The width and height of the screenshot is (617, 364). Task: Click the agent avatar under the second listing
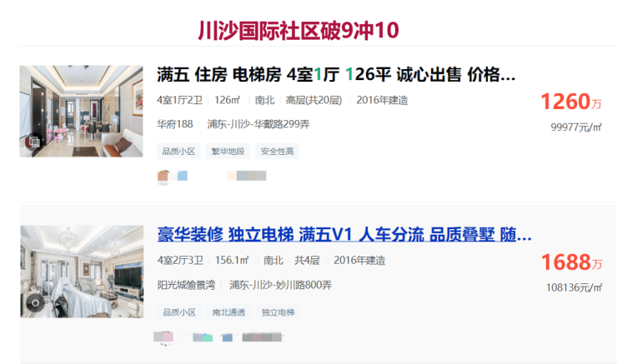pyautogui.click(x=163, y=337)
